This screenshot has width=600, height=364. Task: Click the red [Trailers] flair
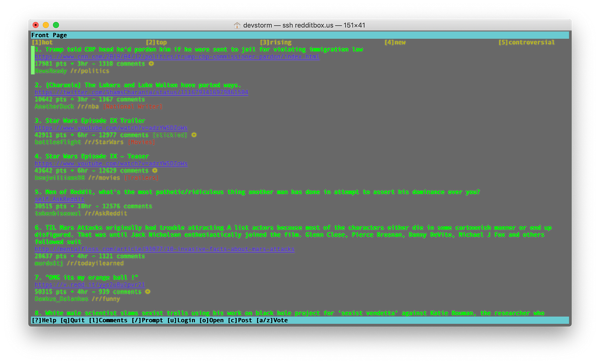pos(142,178)
